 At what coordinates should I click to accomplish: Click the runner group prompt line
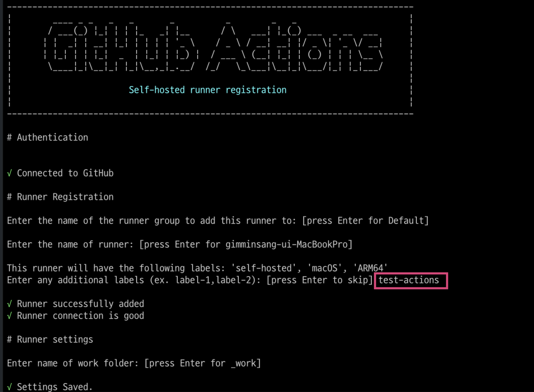(x=218, y=221)
